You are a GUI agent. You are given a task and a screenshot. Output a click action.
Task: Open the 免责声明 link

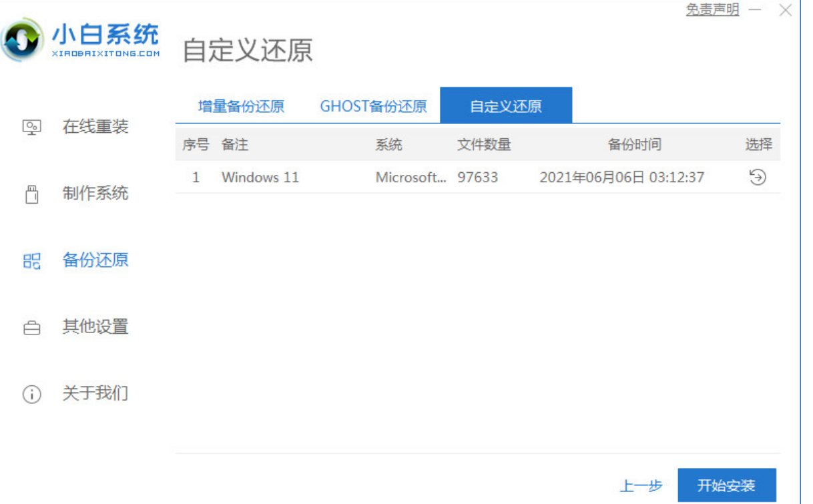(x=712, y=10)
